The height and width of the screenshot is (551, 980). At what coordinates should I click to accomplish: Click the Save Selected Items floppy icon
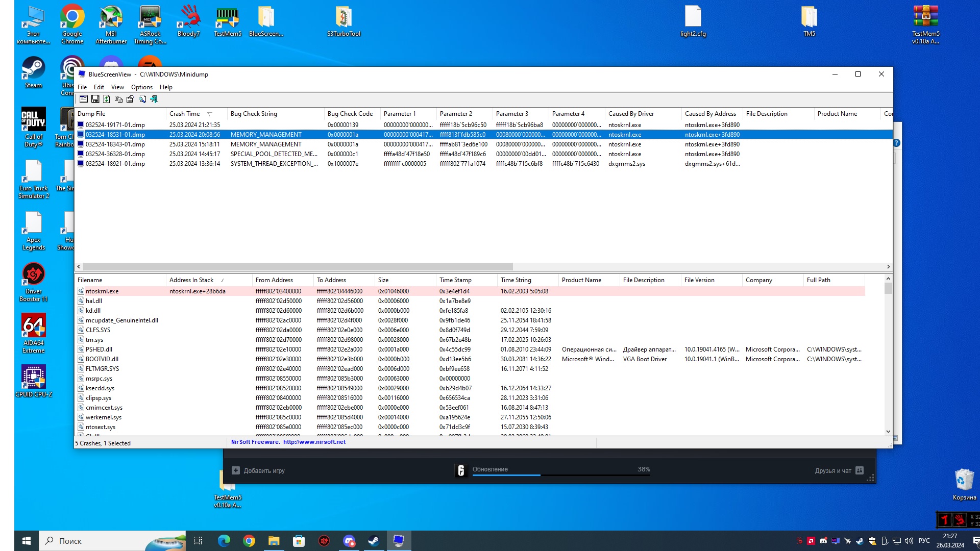point(95,99)
